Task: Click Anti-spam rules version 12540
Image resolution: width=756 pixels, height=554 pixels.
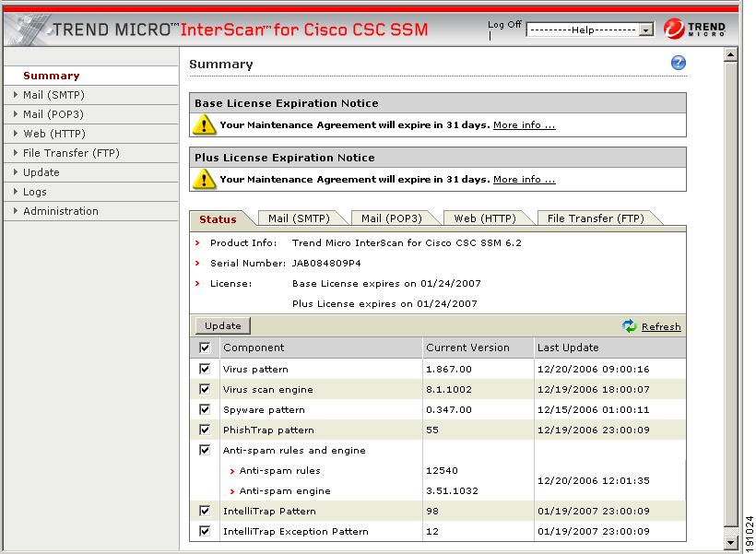Action: [443, 471]
